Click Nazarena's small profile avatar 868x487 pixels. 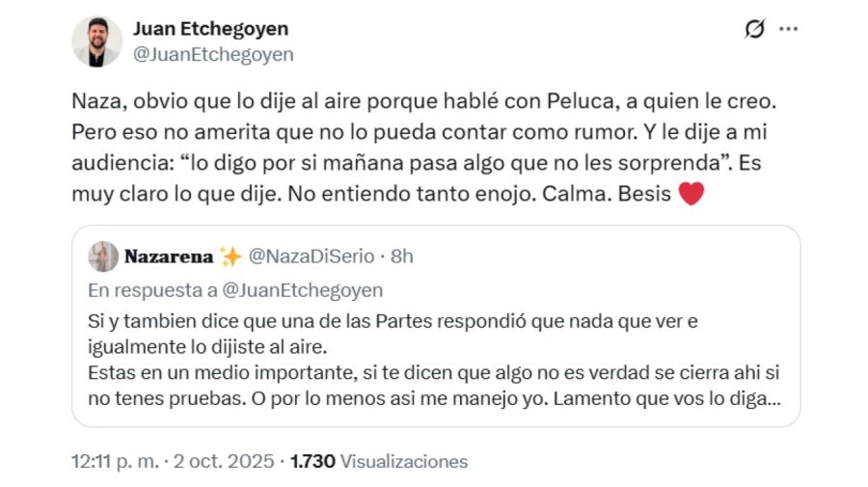click(103, 257)
